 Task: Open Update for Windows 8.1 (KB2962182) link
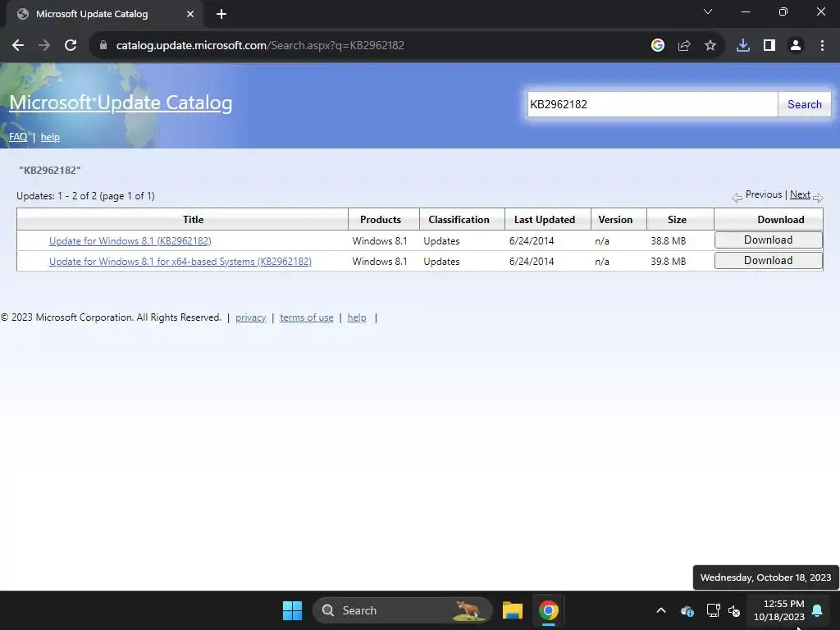pyautogui.click(x=130, y=241)
